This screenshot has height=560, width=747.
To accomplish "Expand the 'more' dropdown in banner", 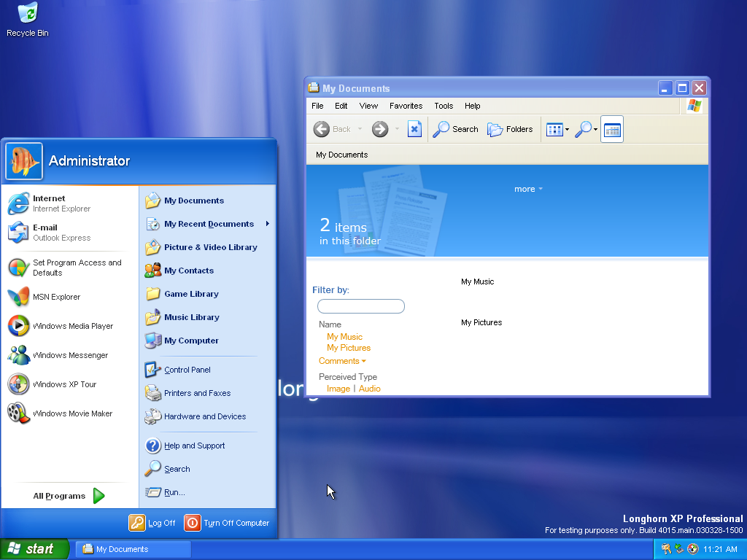I will [528, 189].
